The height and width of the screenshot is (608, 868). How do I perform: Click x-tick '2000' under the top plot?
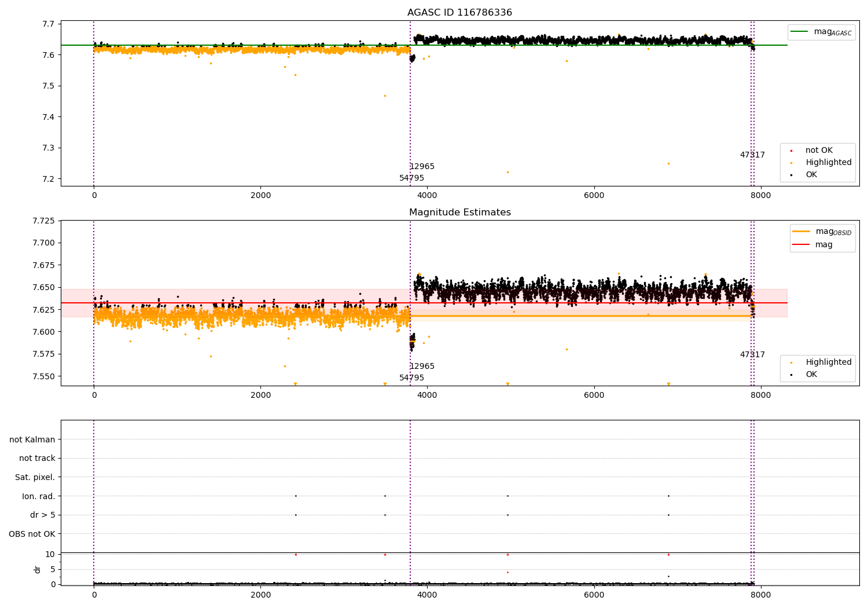pyautogui.click(x=260, y=196)
